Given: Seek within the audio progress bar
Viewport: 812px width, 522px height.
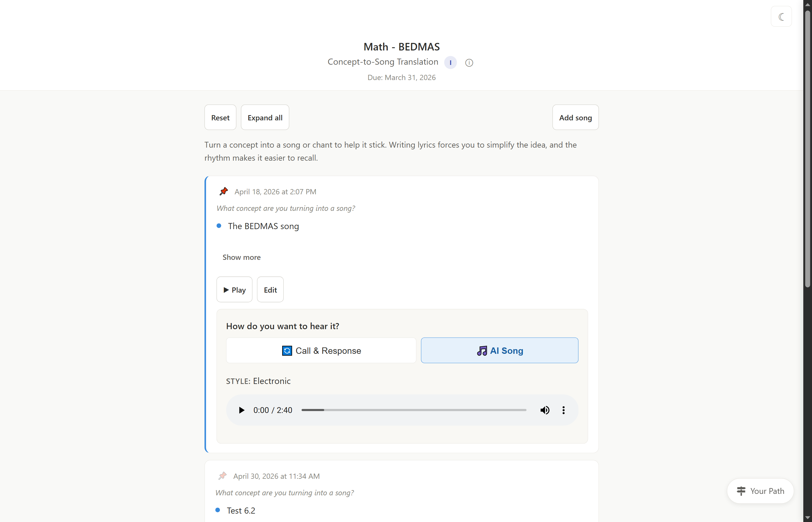Looking at the screenshot, I should 414,410.
